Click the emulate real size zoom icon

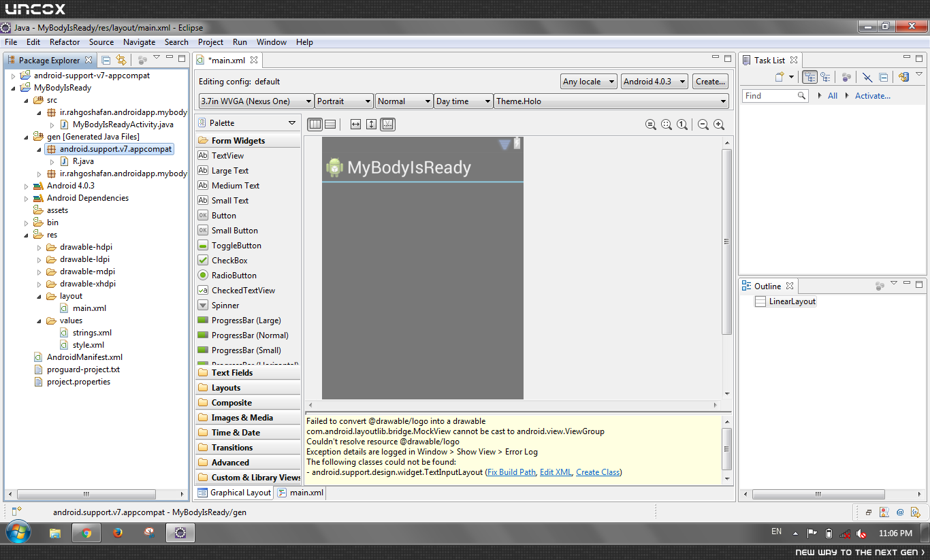coord(651,125)
